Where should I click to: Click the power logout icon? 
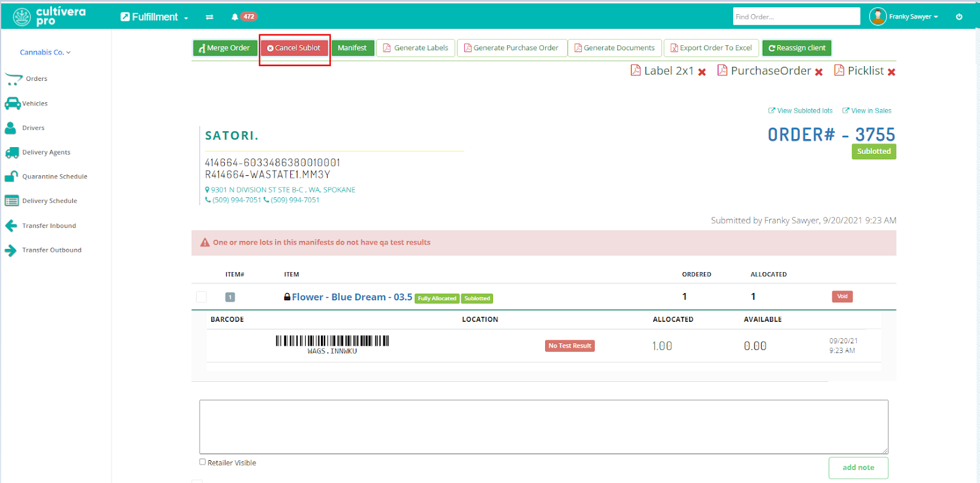[959, 17]
